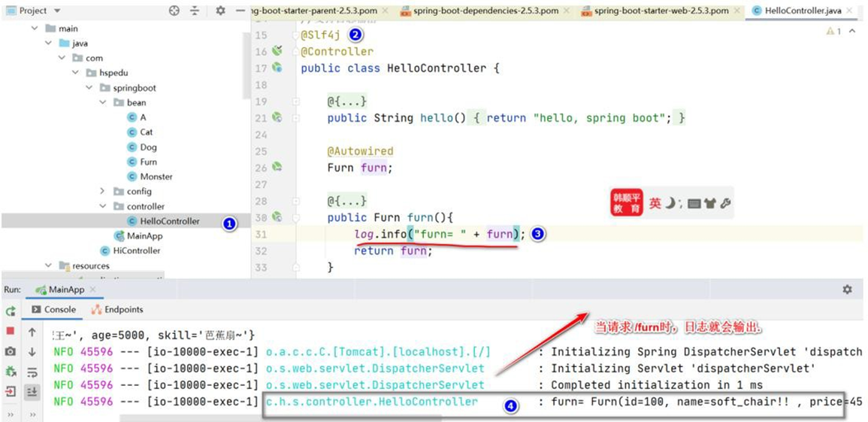Close the MainApp run tab
The height and width of the screenshot is (422, 868).
tap(92, 290)
